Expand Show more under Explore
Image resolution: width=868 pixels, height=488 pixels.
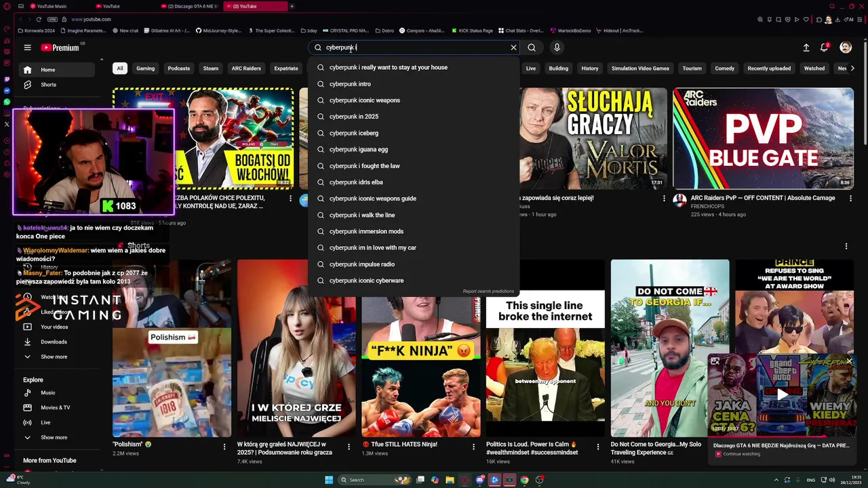(x=57, y=437)
